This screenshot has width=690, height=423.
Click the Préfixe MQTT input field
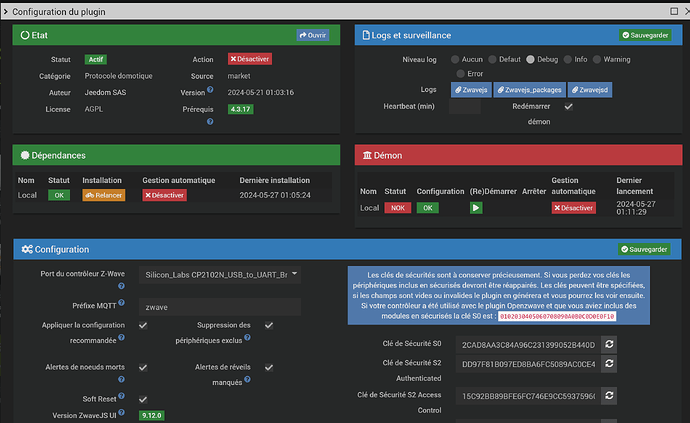pos(220,307)
